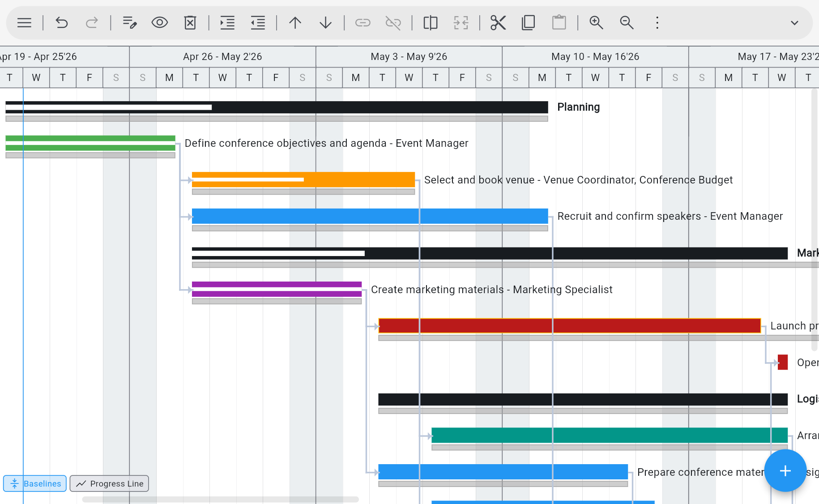Open the three-dot overflow menu
The height and width of the screenshot is (504, 819).
(x=657, y=22)
